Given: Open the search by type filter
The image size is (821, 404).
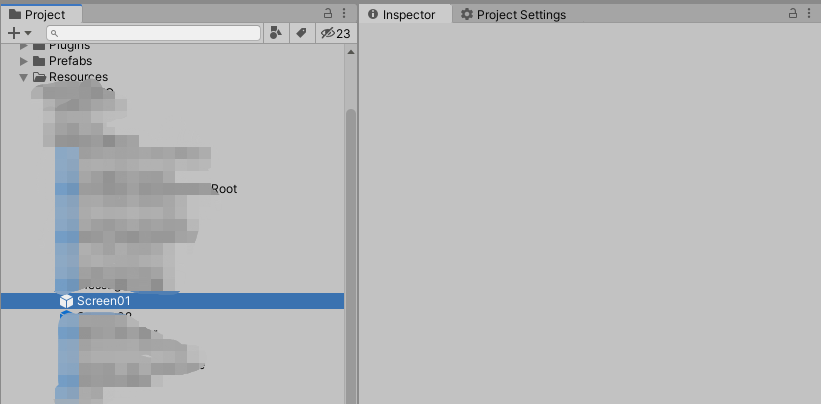Looking at the screenshot, I should [x=275, y=33].
